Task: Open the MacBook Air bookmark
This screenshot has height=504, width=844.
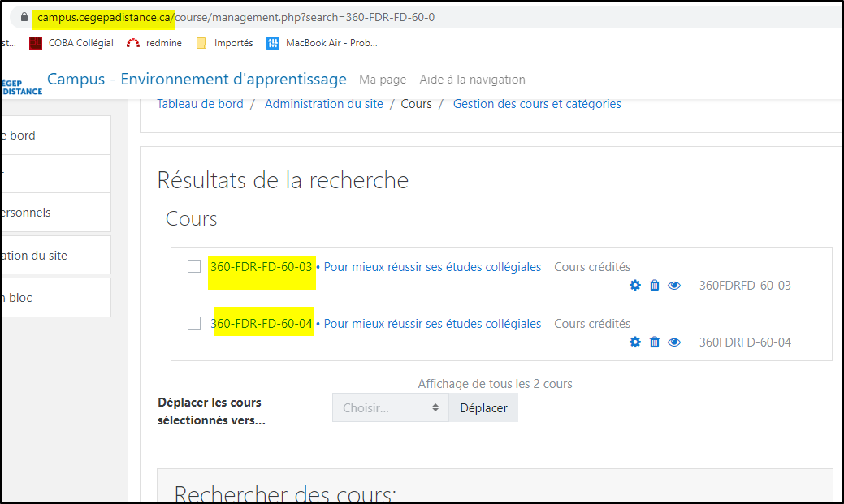Action: [x=322, y=43]
